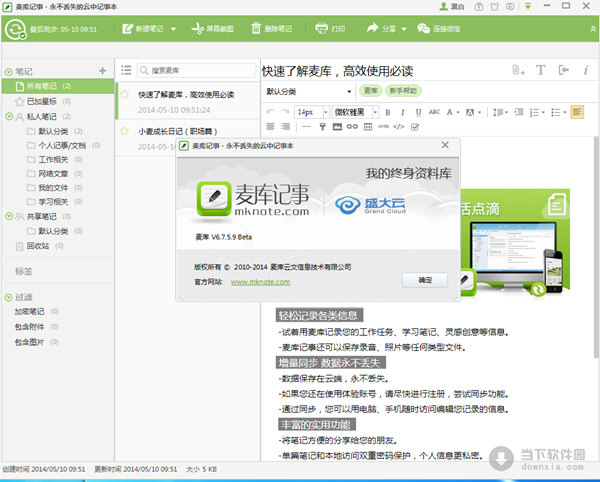The height and width of the screenshot is (482, 600).
Task: Insert a table
Action: [368, 127]
